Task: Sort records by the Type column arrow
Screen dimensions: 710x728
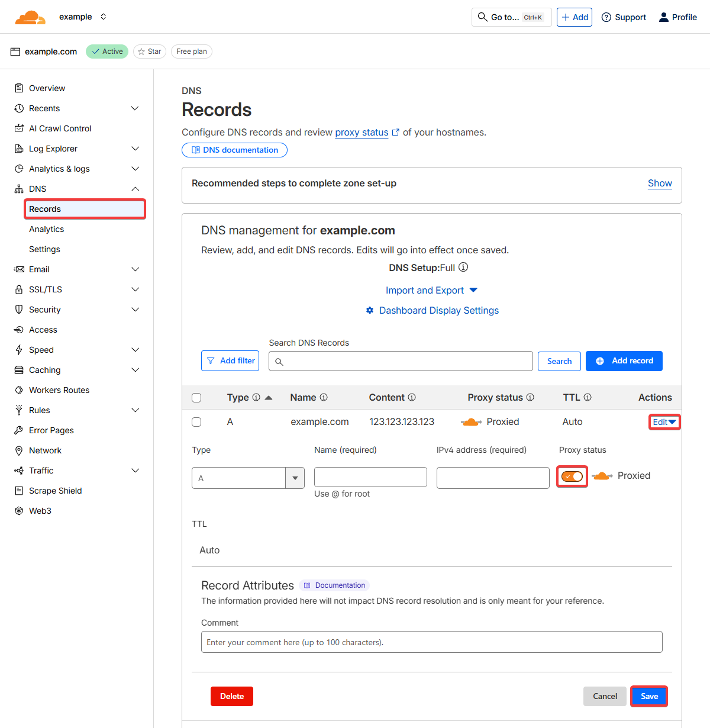Action: pyautogui.click(x=269, y=398)
